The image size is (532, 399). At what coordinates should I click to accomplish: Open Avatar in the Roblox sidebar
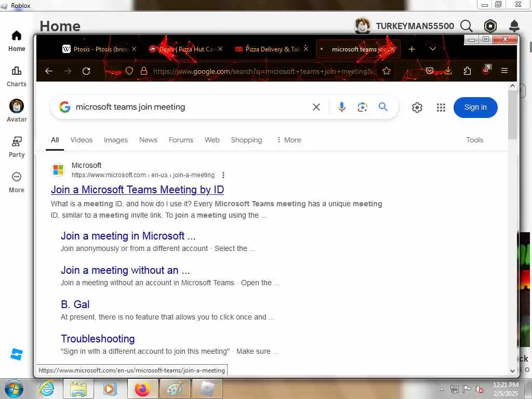[x=17, y=111]
